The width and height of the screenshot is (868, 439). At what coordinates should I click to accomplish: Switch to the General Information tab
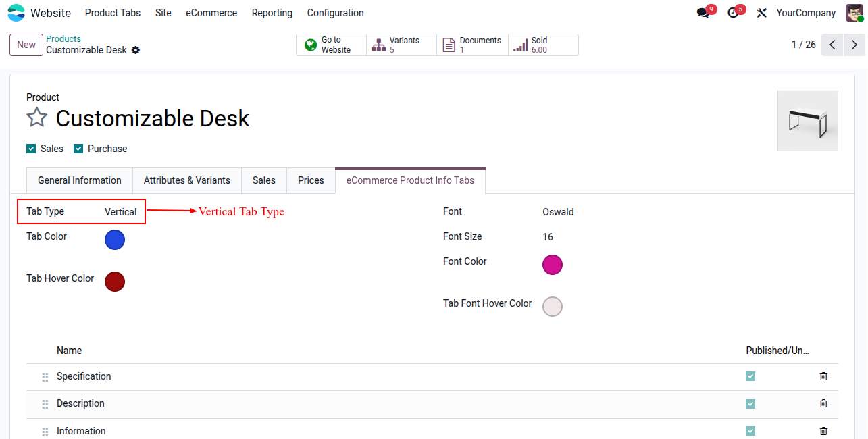click(80, 180)
